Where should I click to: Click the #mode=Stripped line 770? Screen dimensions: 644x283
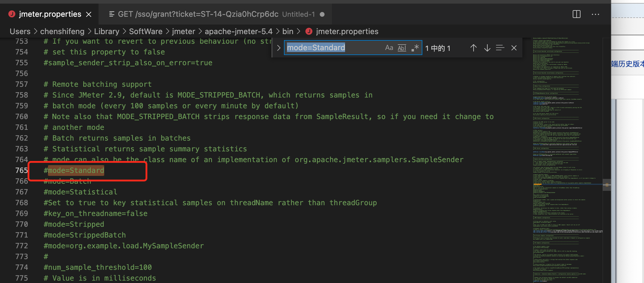click(74, 224)
